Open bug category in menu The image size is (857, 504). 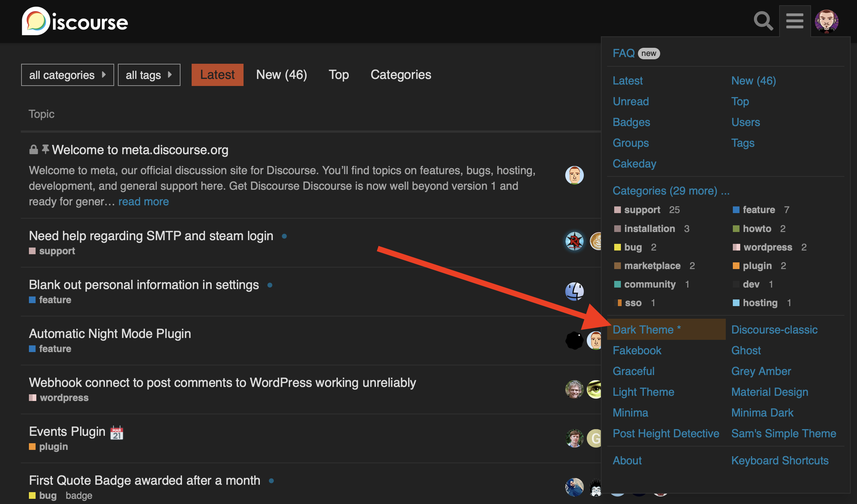(633, 247)
